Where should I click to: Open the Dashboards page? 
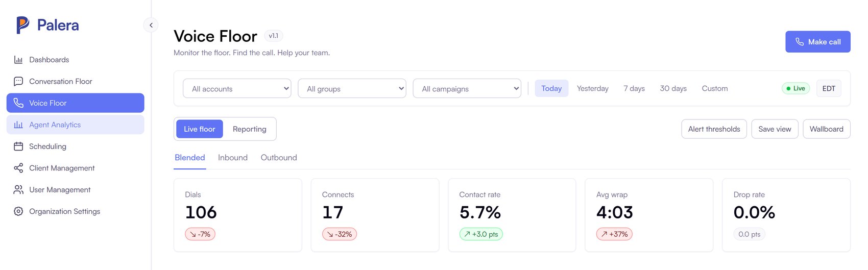coord(76,60)
